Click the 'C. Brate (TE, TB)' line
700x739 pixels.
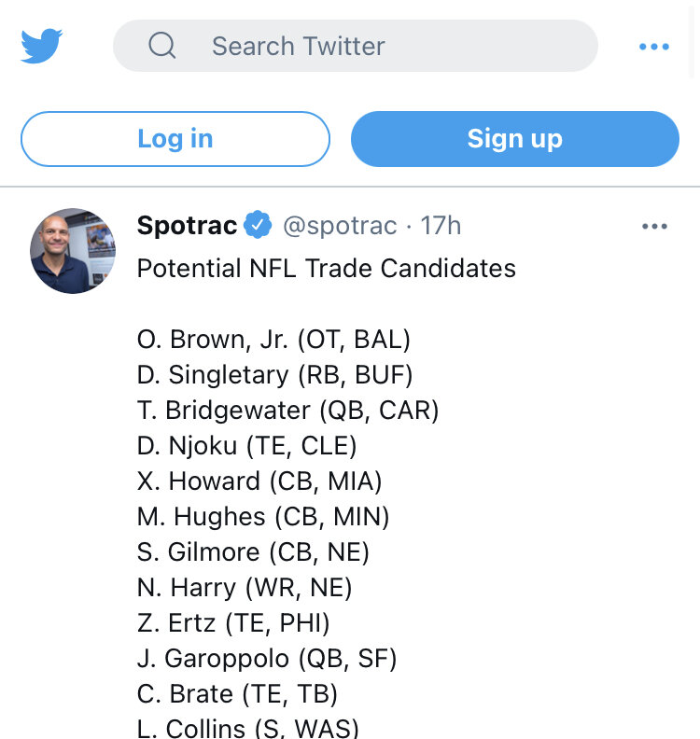[x=237, y=694]
